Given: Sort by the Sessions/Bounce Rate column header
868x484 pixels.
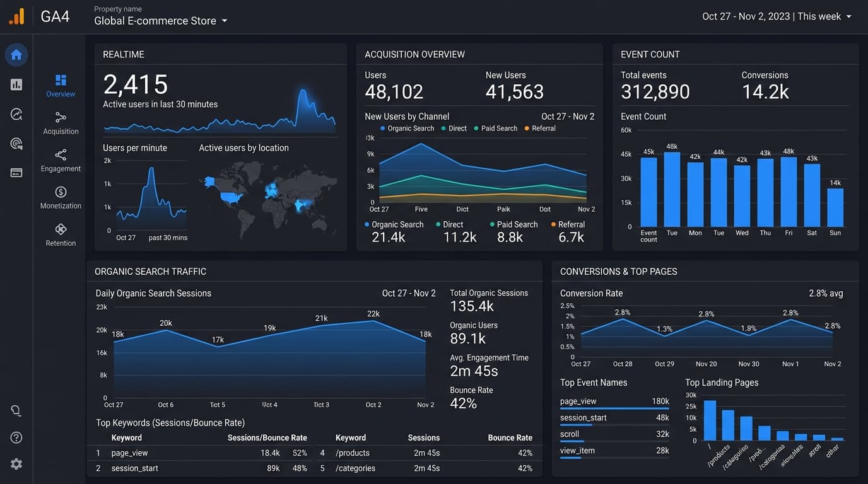Looking at the screenshot, I should pos(267,437).
